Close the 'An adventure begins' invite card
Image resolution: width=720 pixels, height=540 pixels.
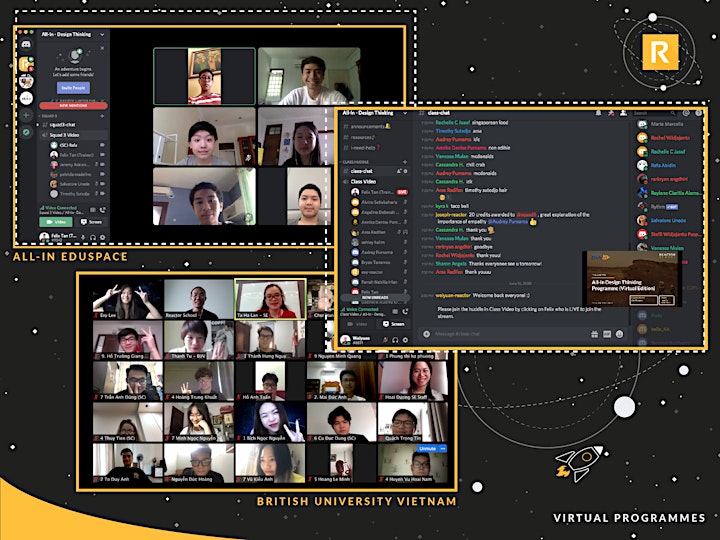tap(102, 48)
